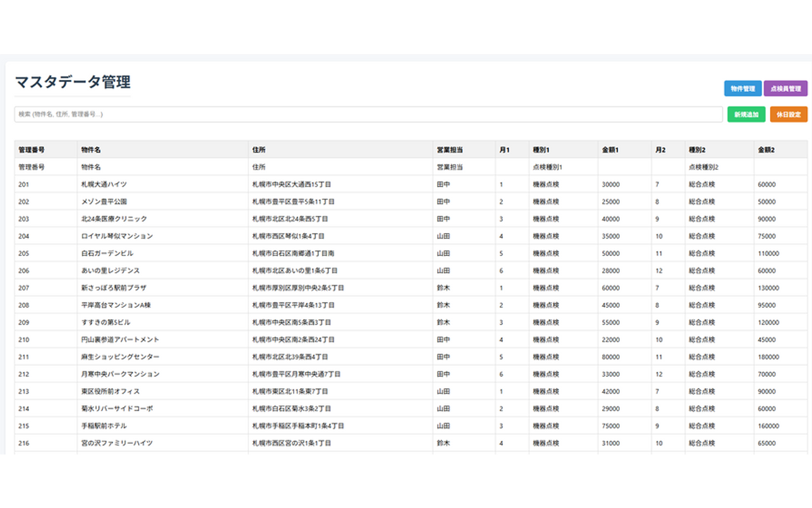Click property name 北24条医療クリニック
The height and width of the screenshot is (508, 812).
click(114, 219)
